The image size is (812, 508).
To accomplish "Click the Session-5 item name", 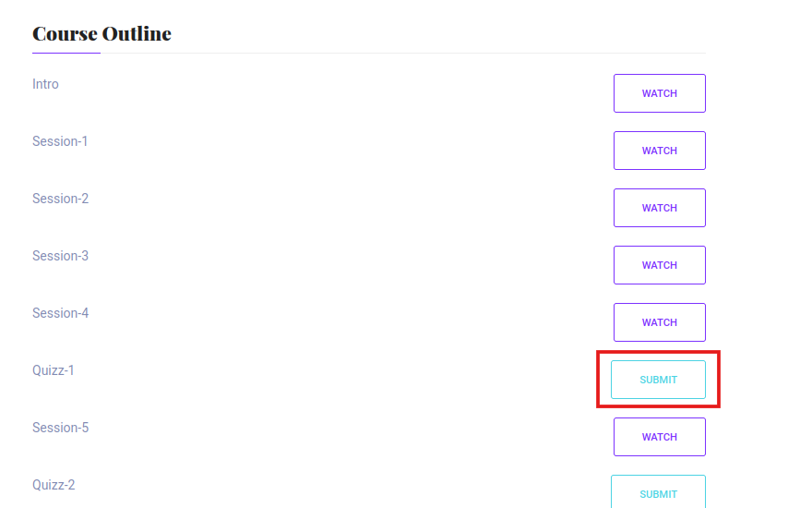I will pos(60,428).
